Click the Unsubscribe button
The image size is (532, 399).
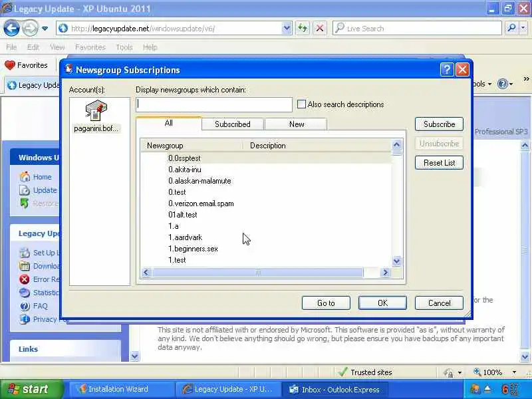pos(439,144)
